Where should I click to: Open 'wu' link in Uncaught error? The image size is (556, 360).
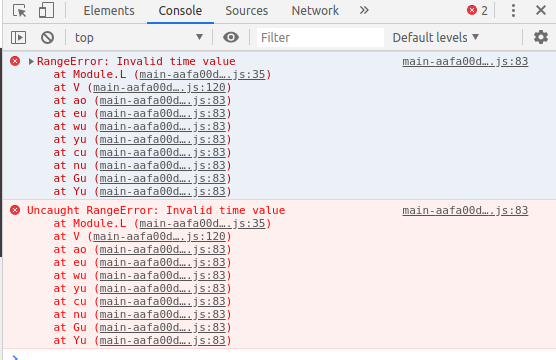point(162,275)
